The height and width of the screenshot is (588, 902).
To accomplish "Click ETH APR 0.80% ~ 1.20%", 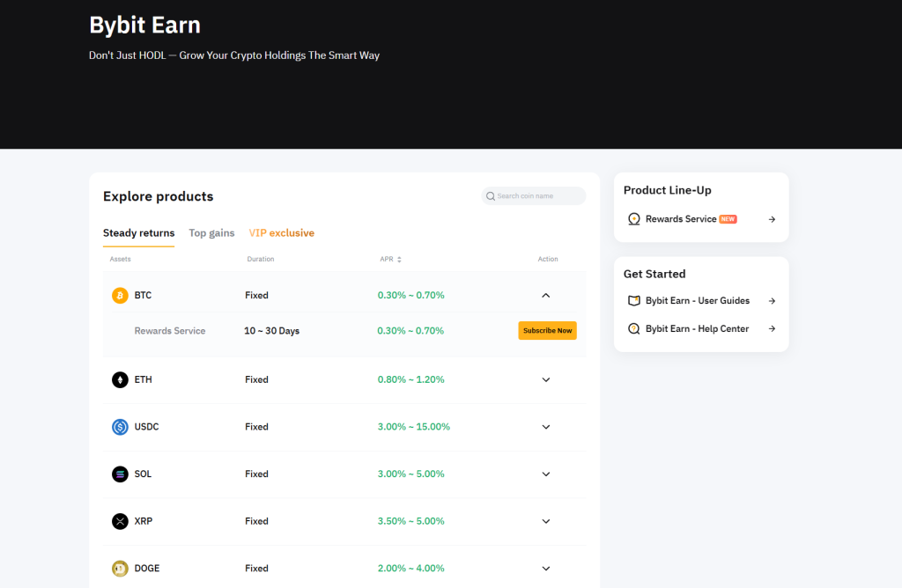I will 410,380.
